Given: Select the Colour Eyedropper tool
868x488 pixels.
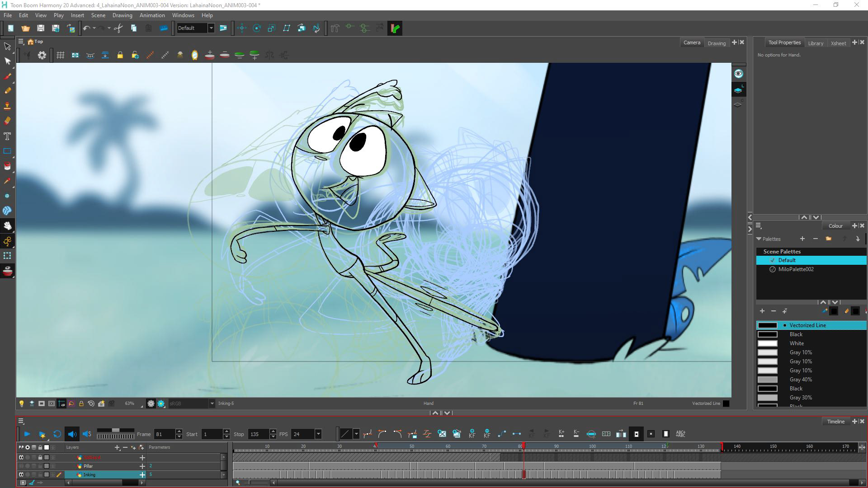Looking at the screenshot, I should [x=7, y=181].
